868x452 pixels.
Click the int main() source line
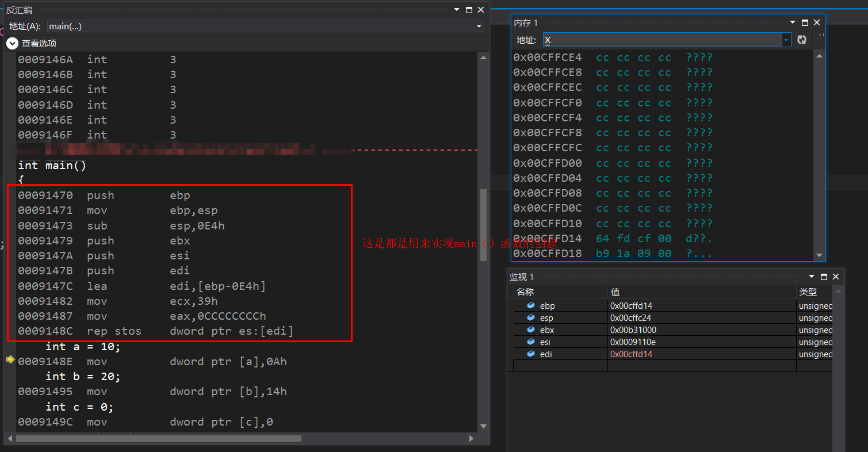pos(52,166)
